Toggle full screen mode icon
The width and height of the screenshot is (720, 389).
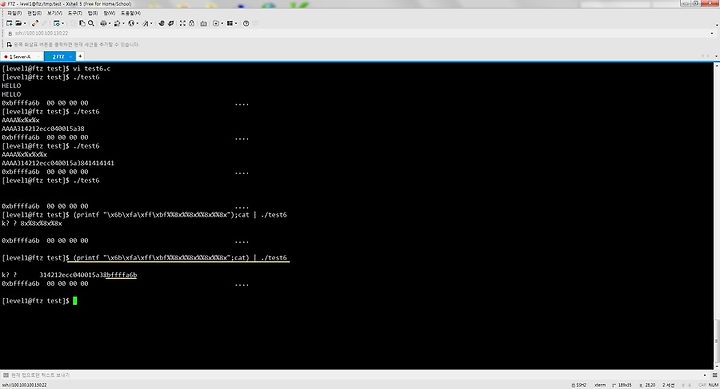tap(182, 23)
